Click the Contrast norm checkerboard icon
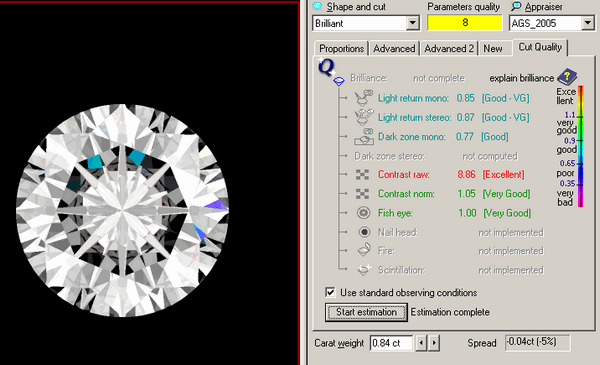 (362, 194)
